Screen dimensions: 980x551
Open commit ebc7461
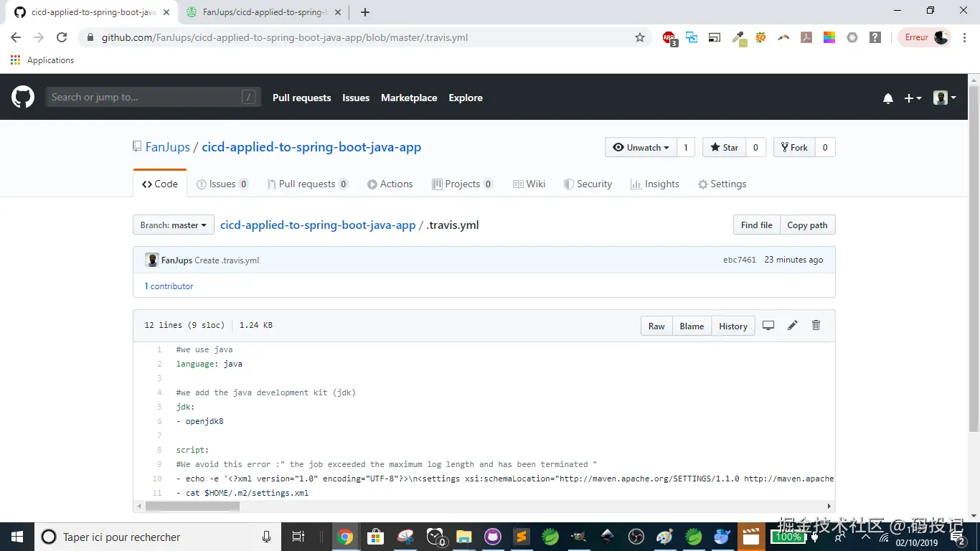coord(740,260)
